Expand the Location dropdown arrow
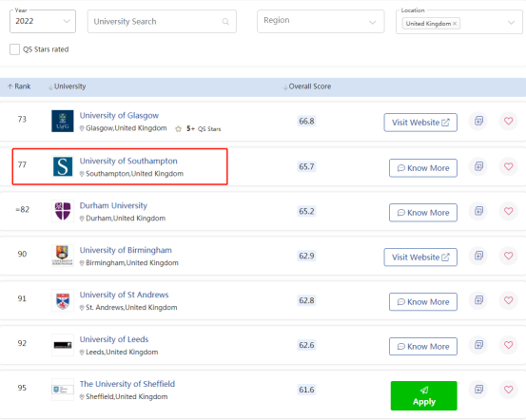The height and width of the screenshot is (420, 526). click(x=511, y=23)
